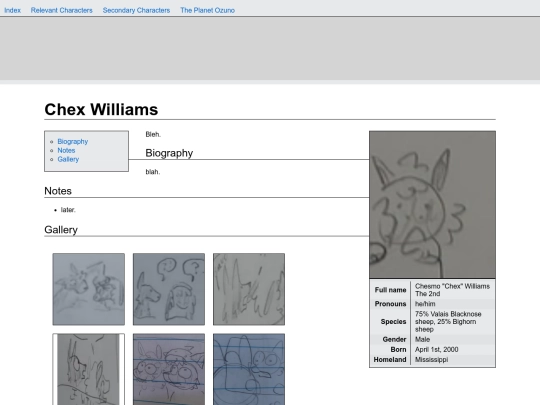Viewport: 540px width, 405px height.
Task: Select the text 'Bleh.'
Action: pyautogui.click(x=153, y=134)
